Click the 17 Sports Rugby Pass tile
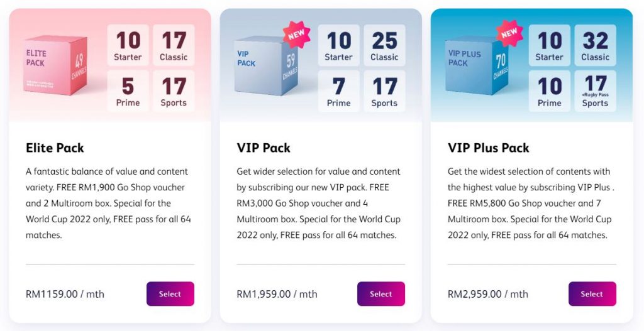This screenshot has height=331, width=644. (x=595, y=91)
